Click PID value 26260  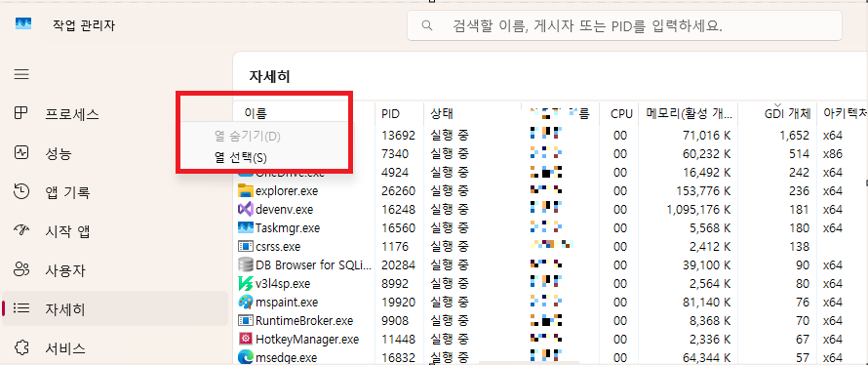click(x=398, y=191)
